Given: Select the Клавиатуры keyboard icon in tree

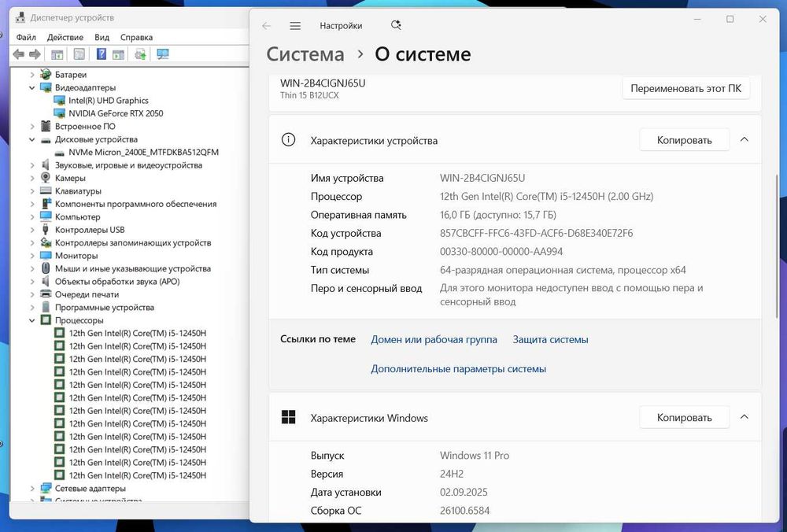Looking at the screenshot, I should coord(46,190).
